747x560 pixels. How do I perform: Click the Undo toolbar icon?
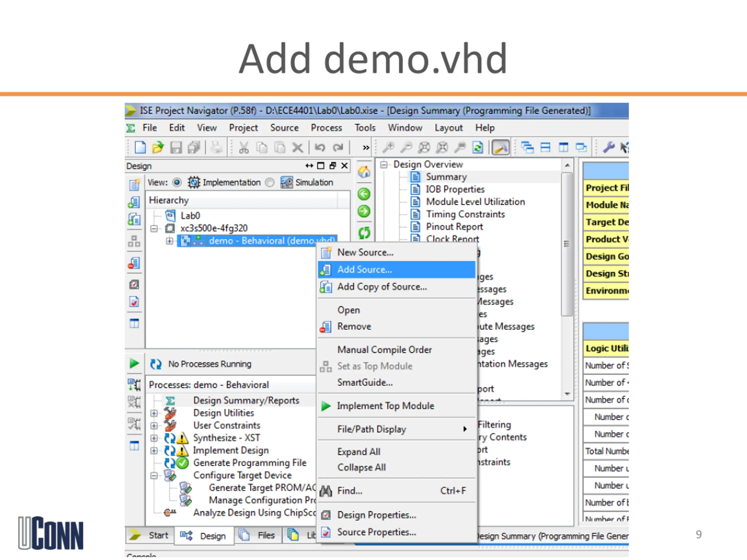[320, 148]
